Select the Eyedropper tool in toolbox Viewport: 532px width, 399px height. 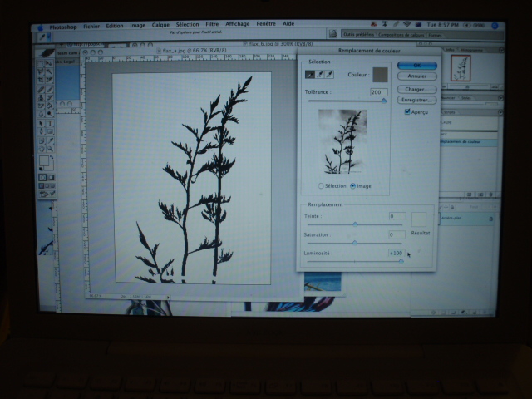[50, 140]
